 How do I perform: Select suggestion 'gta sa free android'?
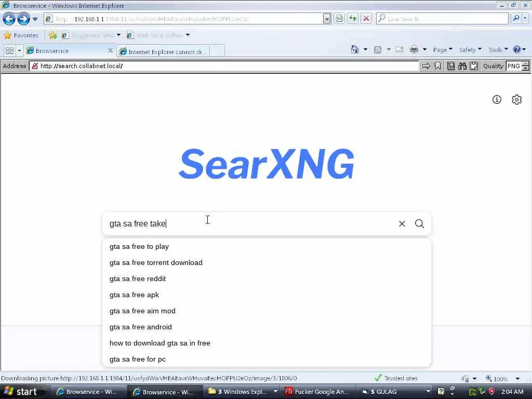[267, 327]
